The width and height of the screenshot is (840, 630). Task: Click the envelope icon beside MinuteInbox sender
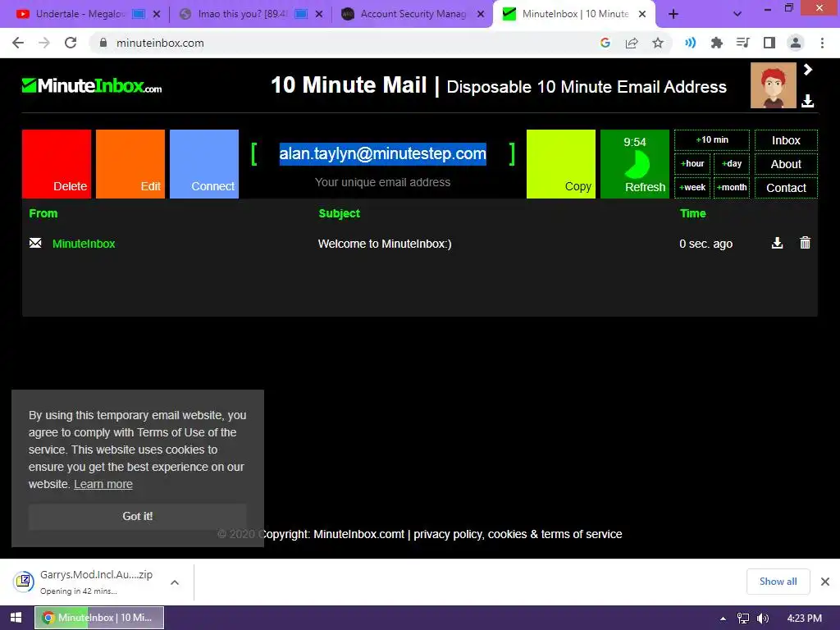pyautogui.click(x=35, y=243)
